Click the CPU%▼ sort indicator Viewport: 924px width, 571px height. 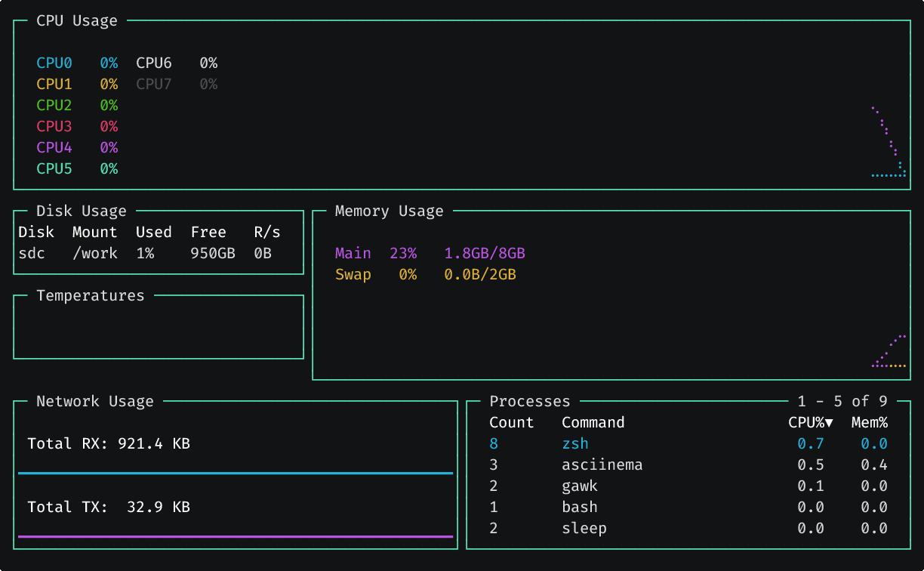(810, 422)
